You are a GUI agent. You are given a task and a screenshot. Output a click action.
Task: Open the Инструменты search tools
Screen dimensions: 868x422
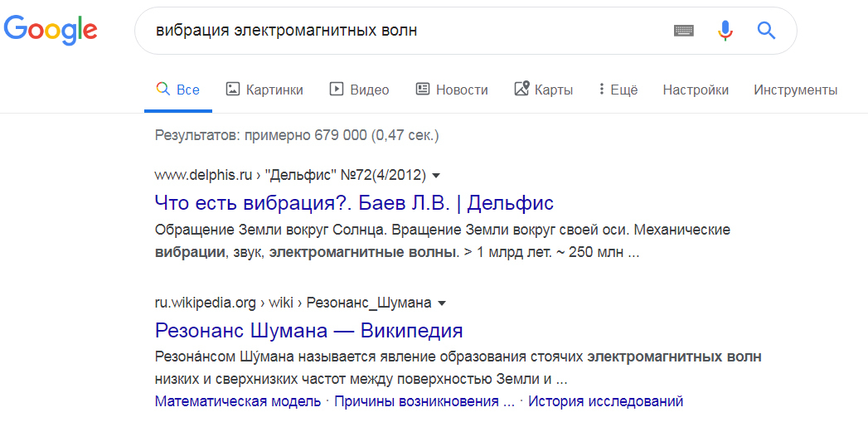tap(795, 90)
